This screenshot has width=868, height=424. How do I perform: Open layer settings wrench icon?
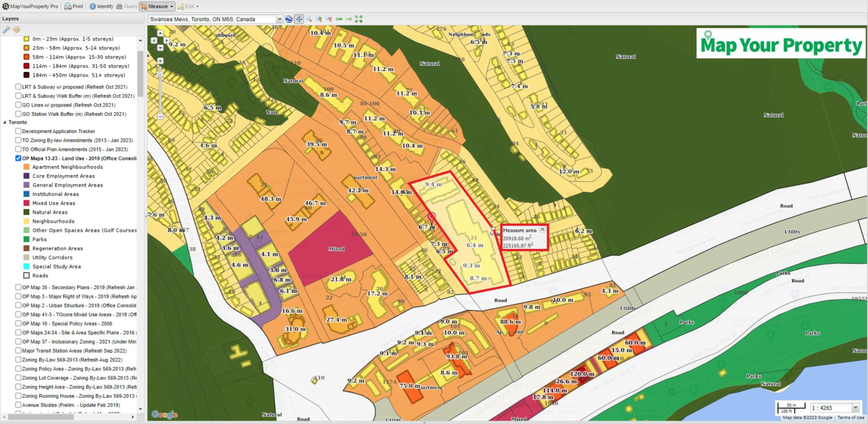7,29
